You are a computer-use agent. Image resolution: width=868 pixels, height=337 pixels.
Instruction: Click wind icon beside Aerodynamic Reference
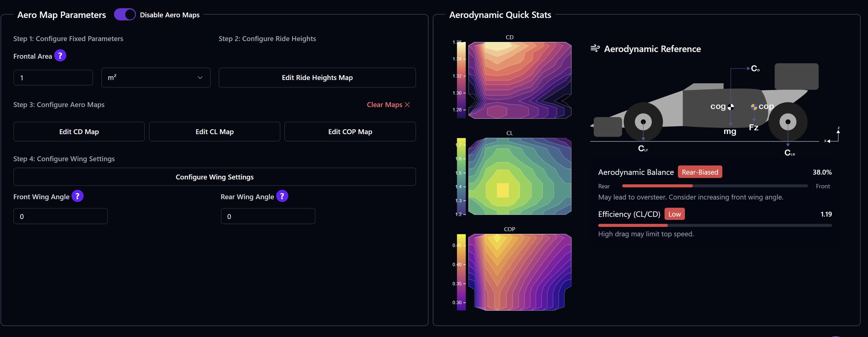pyautogui.click(x=595, y=49)
